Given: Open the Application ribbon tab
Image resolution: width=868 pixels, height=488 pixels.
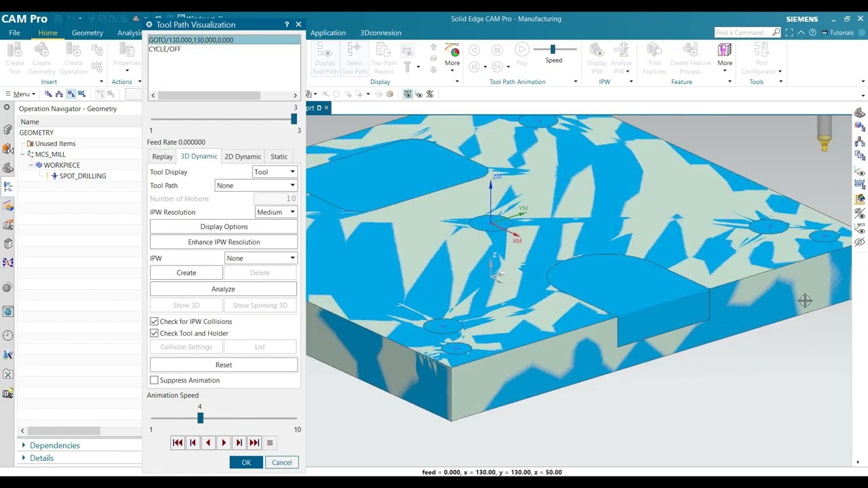Looking at the screenshot, I should [328, 33].
